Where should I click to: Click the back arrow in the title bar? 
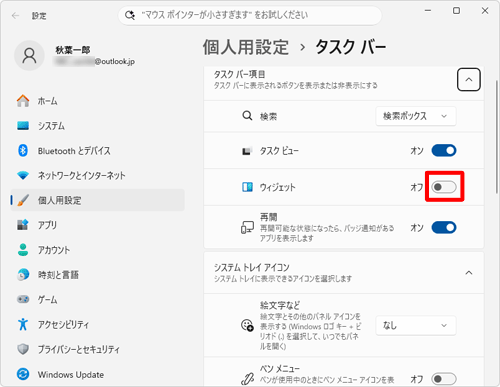15,16
